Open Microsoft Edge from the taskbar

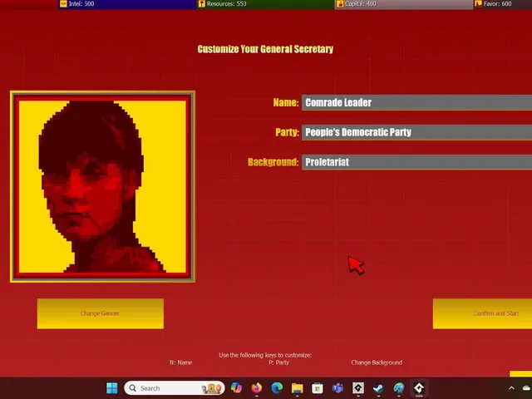(x=277, y=387)
